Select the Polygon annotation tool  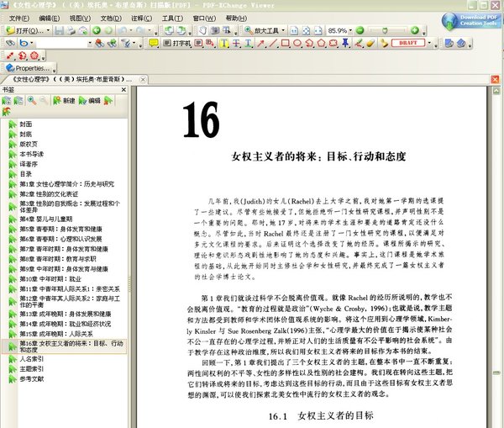pos(322,43)
